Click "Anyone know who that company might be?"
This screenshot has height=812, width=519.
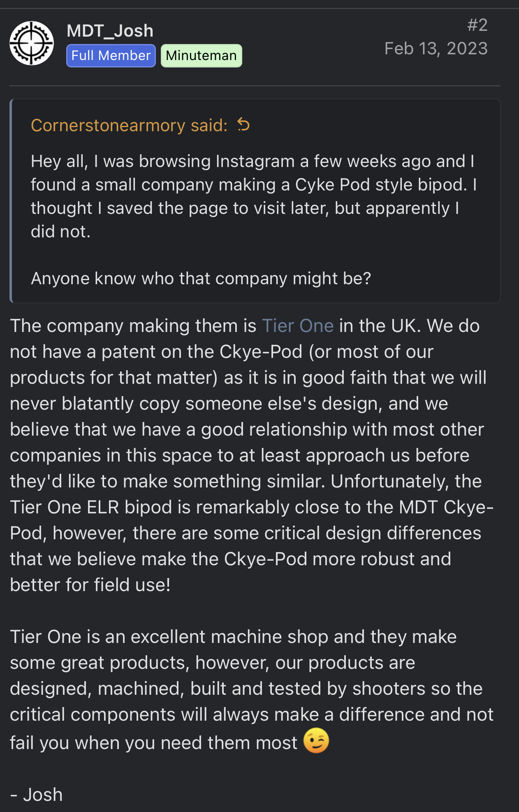[x=201, y=278]
